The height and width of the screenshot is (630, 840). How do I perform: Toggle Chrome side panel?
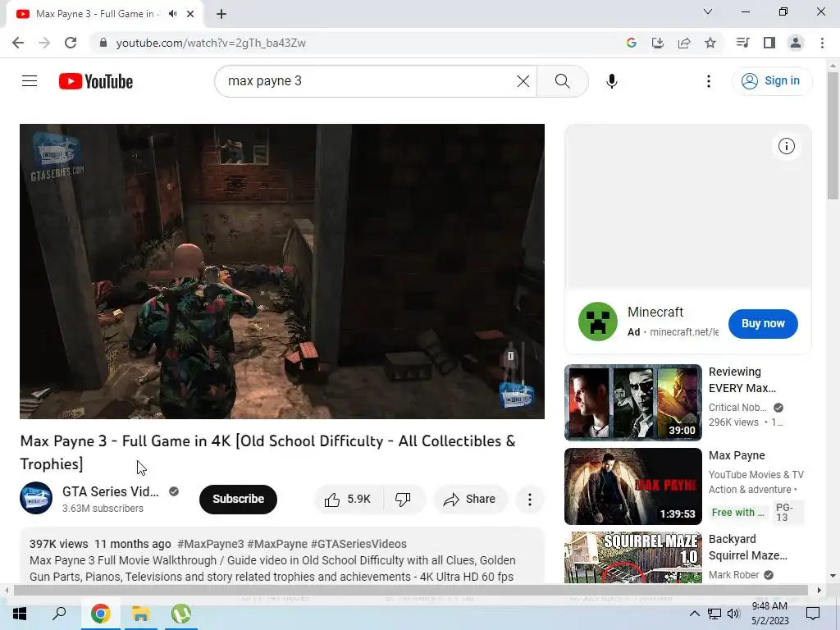(x=769, y=43)
